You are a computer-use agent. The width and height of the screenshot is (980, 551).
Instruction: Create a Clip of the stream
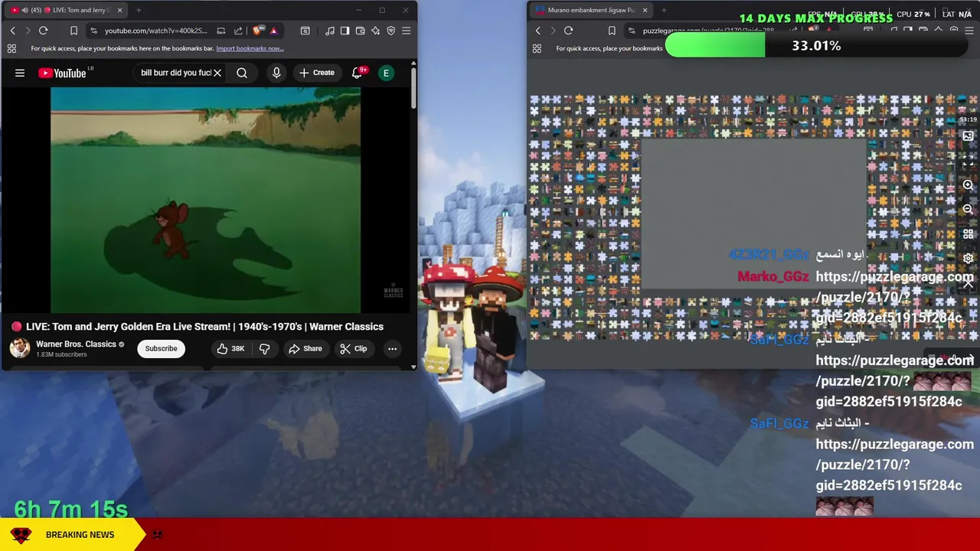tap(354, 348)
